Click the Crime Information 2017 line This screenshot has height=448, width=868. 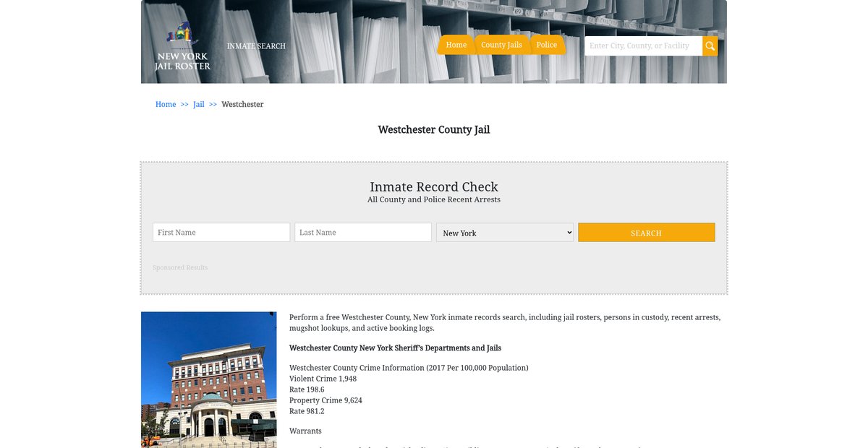[x=409, y=368]
